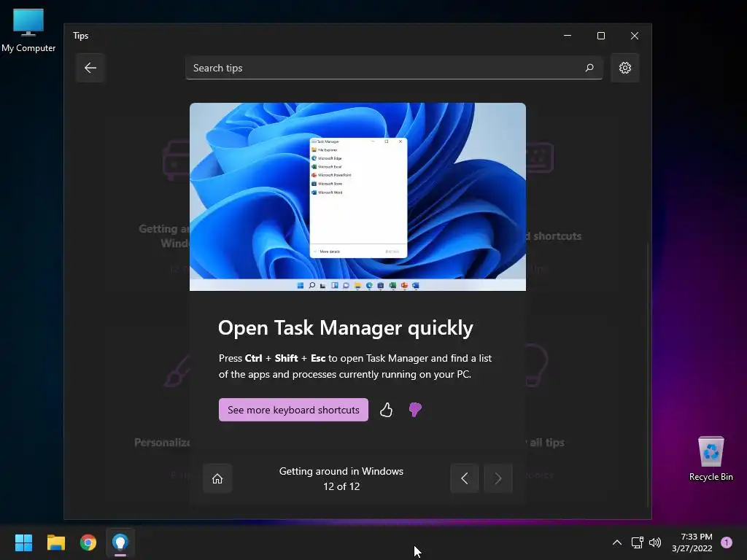Open the notification badge in the tray
747x560 pixels.
(727, 542)
